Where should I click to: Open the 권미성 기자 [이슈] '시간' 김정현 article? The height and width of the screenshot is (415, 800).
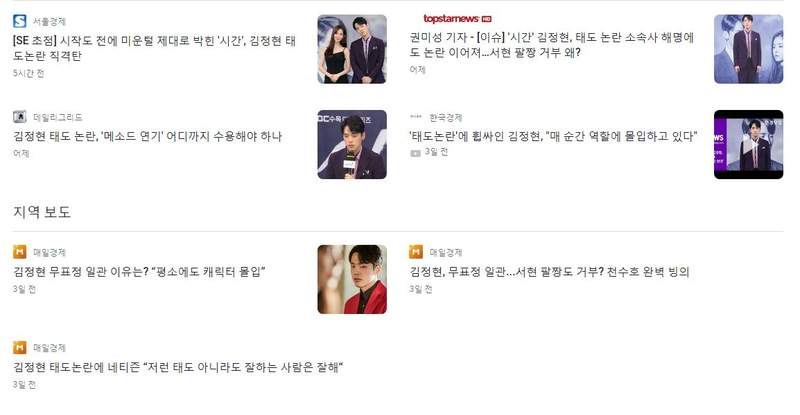[x=552, y=45]
